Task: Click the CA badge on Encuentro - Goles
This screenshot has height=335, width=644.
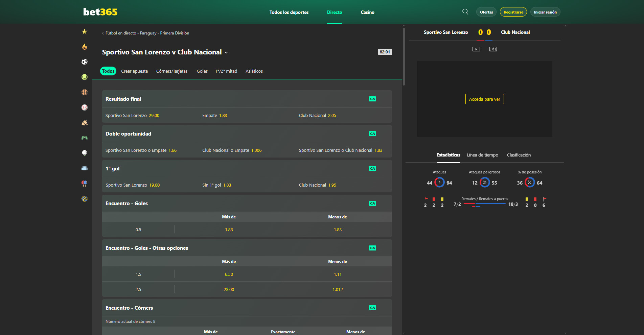Action: coord(372,204)
